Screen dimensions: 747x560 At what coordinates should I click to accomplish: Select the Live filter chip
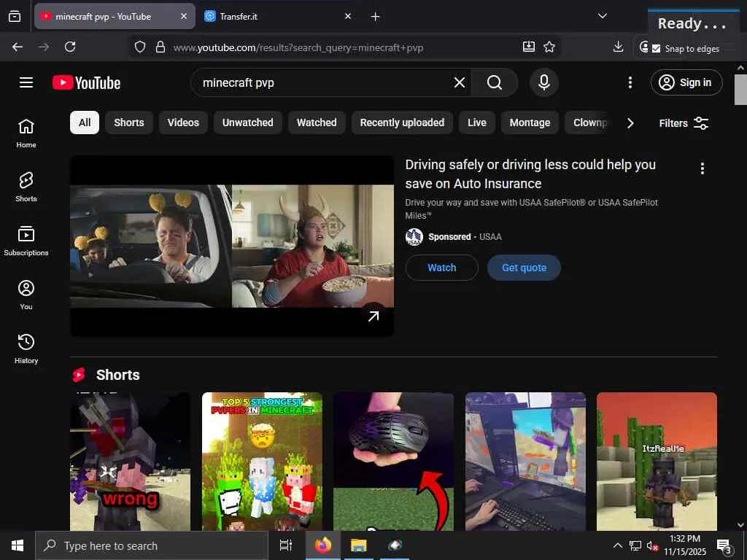(x=476, y=122)
